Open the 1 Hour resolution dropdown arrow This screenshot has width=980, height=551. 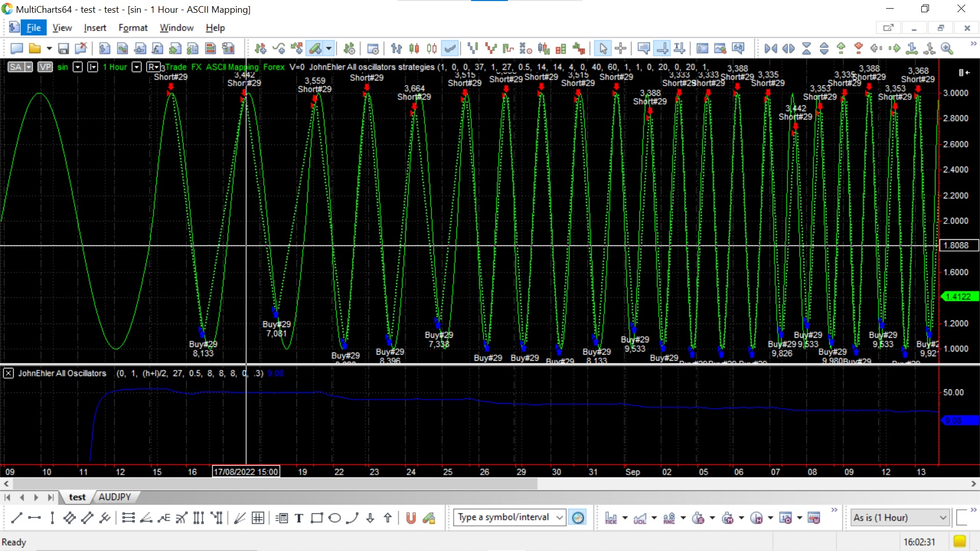(136, 67)
